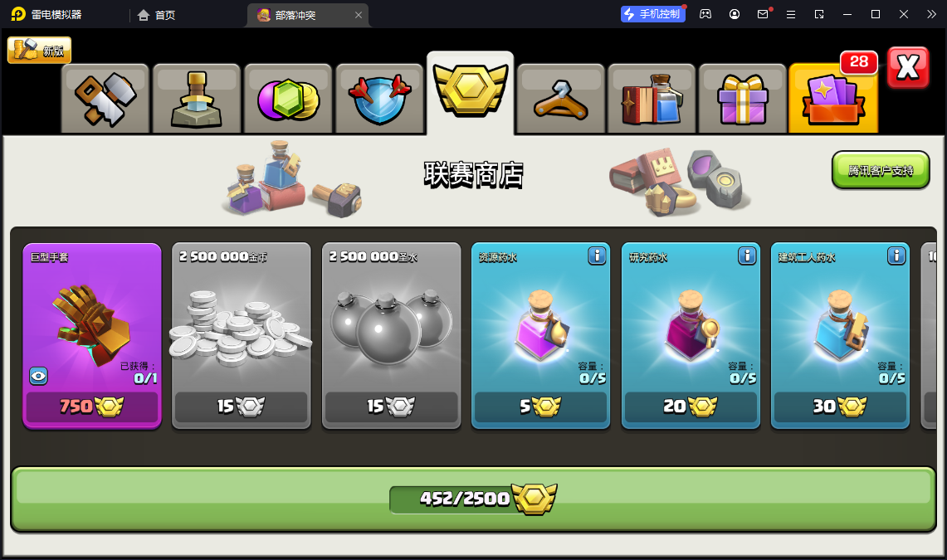The image size is (947, 560).
Task: Show info for 资源药水 potion
Action: coord(597,256)
